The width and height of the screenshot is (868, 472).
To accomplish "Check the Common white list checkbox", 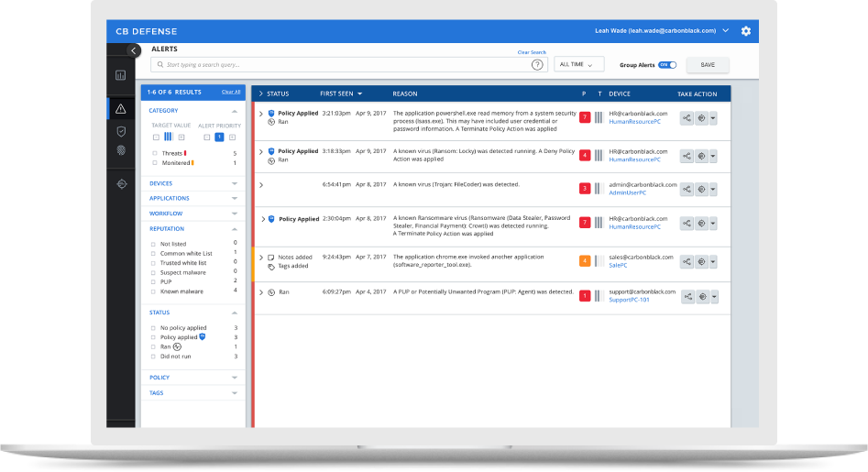I will pos(153,254).
